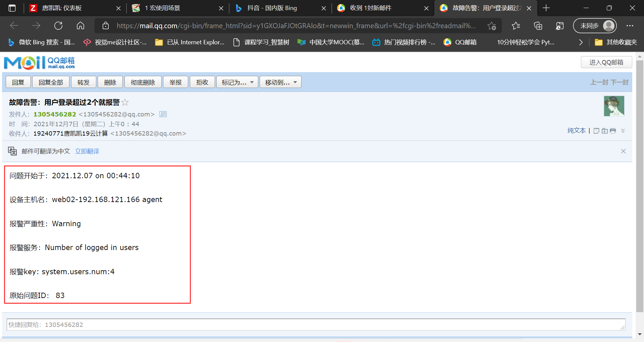Viewport: 644px width, 342px height.
Task: Click the QQ邮箱 Mail logo
Action: (39, 63)
